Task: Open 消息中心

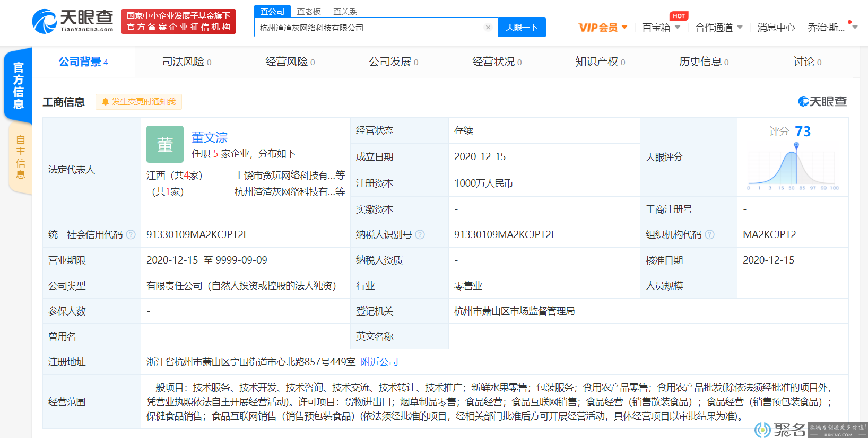Action: click(x=776, y=28)
